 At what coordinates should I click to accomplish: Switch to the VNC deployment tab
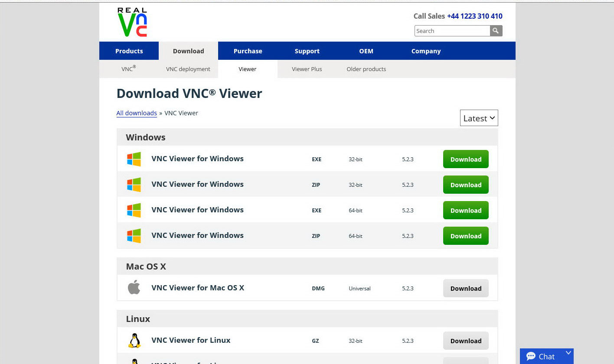coord(188,69)
